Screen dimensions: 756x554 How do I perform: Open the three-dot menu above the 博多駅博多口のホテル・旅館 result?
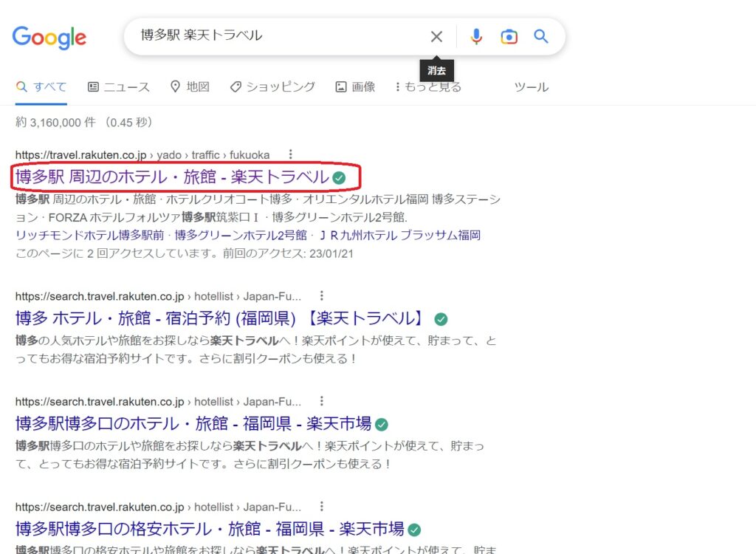pos(322,400)
